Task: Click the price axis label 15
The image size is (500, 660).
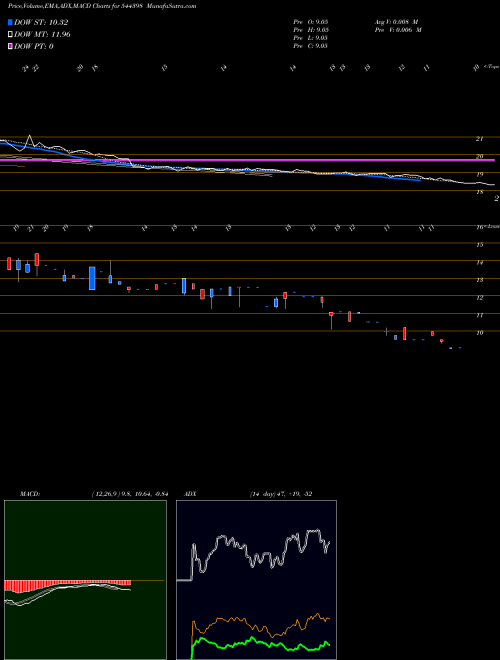Action: (479, 245)
